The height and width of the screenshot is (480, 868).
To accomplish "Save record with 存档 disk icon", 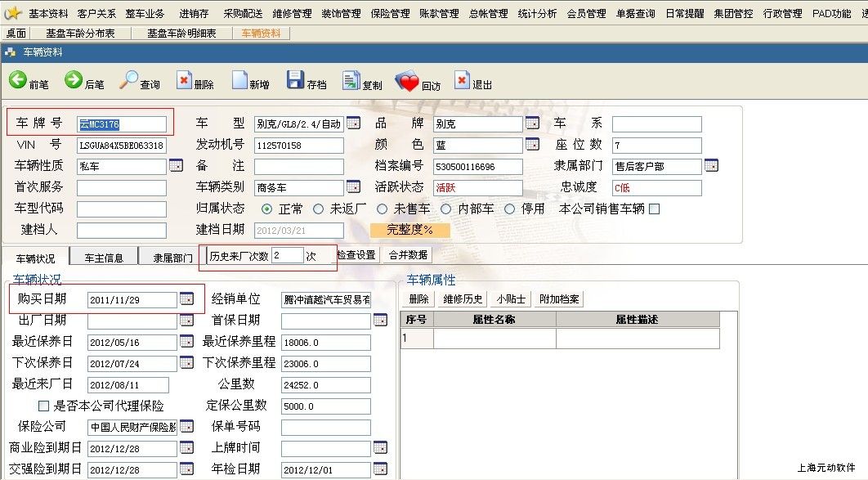I will (295, 80).
